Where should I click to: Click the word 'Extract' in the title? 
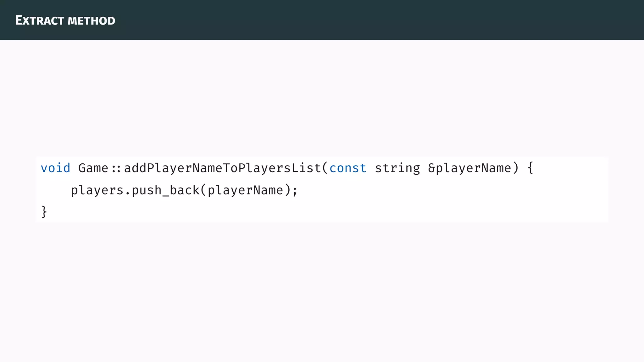pos(40,20)
